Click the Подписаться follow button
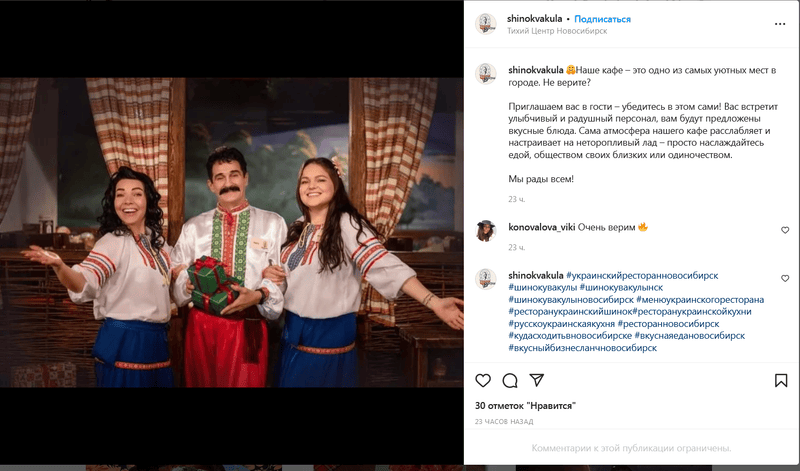 (602, 19)
